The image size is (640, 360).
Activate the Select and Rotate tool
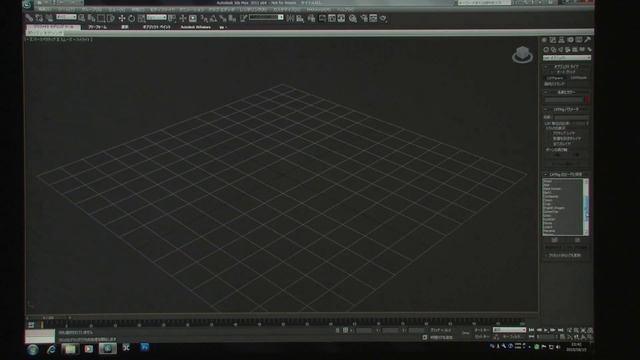(x=131, y=18)
